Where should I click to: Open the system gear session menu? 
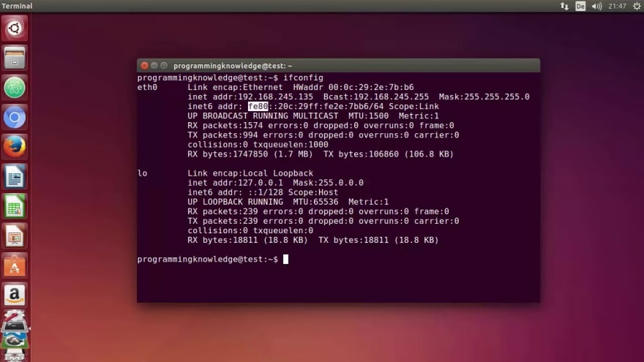[637, 6]
